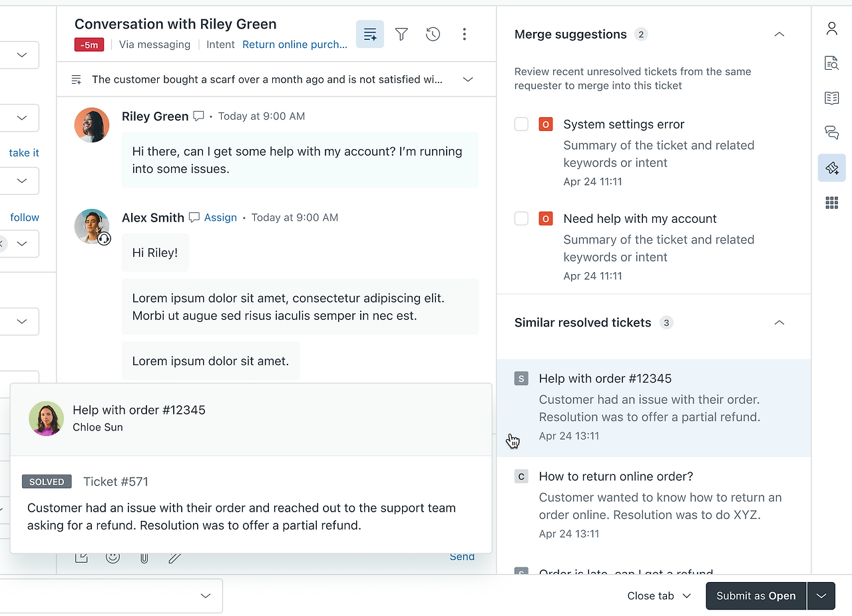Open the apps grid sidebar icon
The height and width of the screenshot is (616, 852).
pos(832,203)
